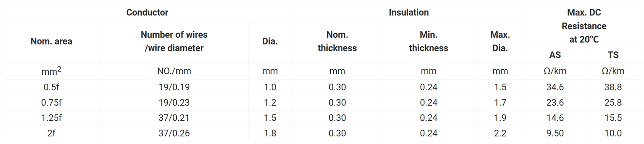Select the 1.25f row label cell
Image resolution: width=644 pixels, height=144 pixels.
pyautogui.click(x=51, y=118)
